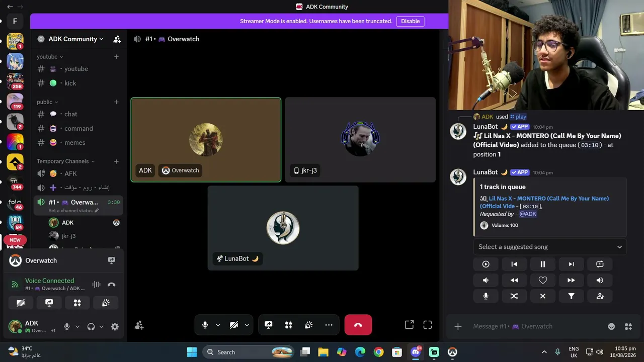The height and width of the screenshot is (362, 644).
Task: Open more options in the call control bar
Action: click(329, 325)
